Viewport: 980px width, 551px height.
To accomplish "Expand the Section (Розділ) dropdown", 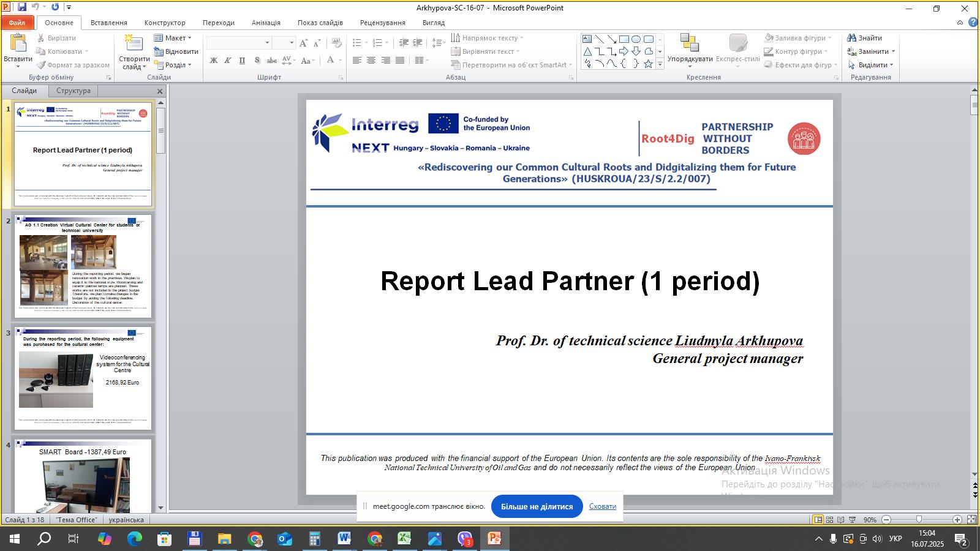I will coord(173,65).
